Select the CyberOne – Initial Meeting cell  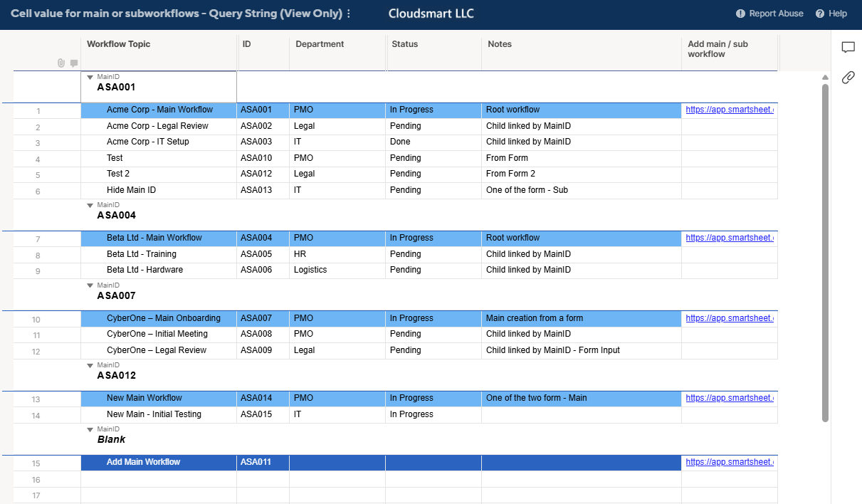pos(159,334)
